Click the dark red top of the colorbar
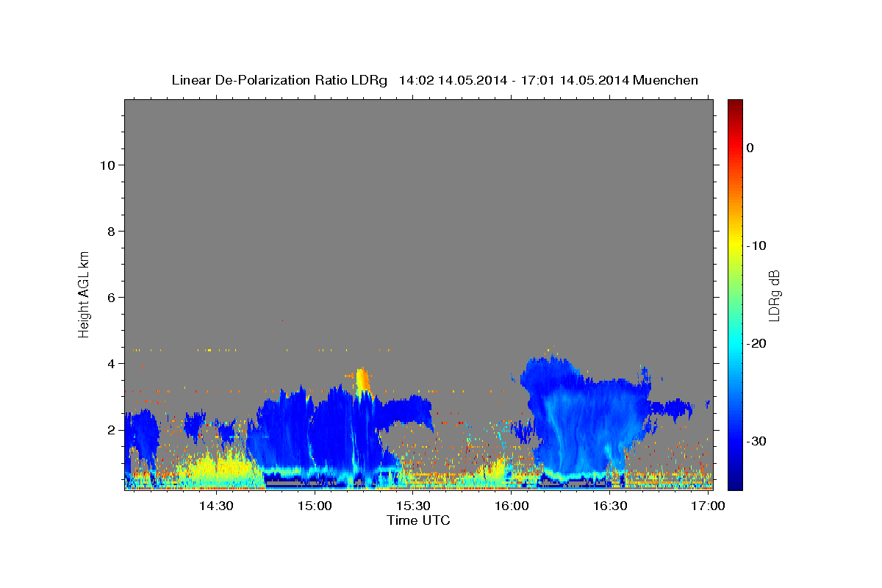The width and height of the screenshot is (882, 588). 735,105
